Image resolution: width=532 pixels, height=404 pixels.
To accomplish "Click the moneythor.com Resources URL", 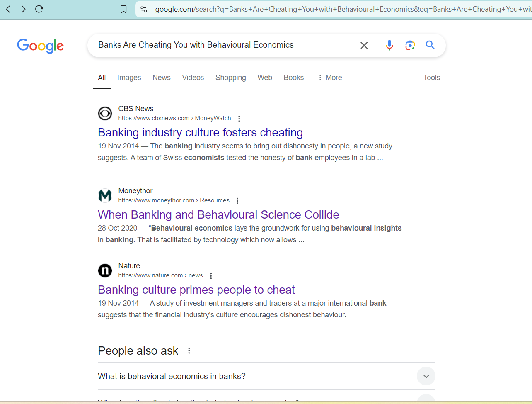I will click(174, 200).
